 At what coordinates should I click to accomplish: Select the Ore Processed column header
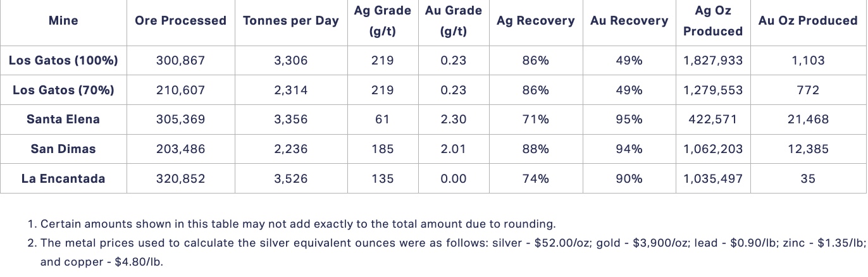pos(180,21)
